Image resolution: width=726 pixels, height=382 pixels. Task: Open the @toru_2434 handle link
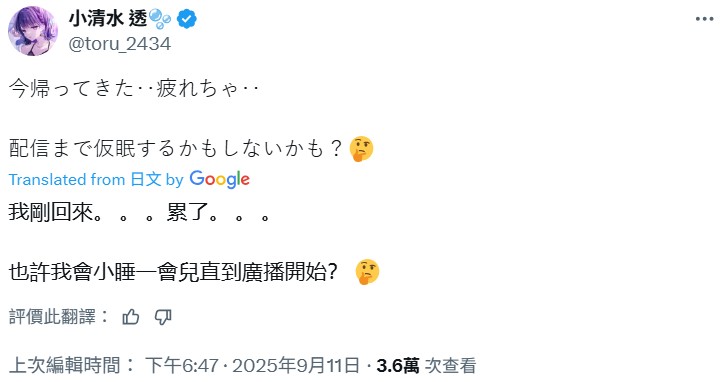[x=120, y=44]
